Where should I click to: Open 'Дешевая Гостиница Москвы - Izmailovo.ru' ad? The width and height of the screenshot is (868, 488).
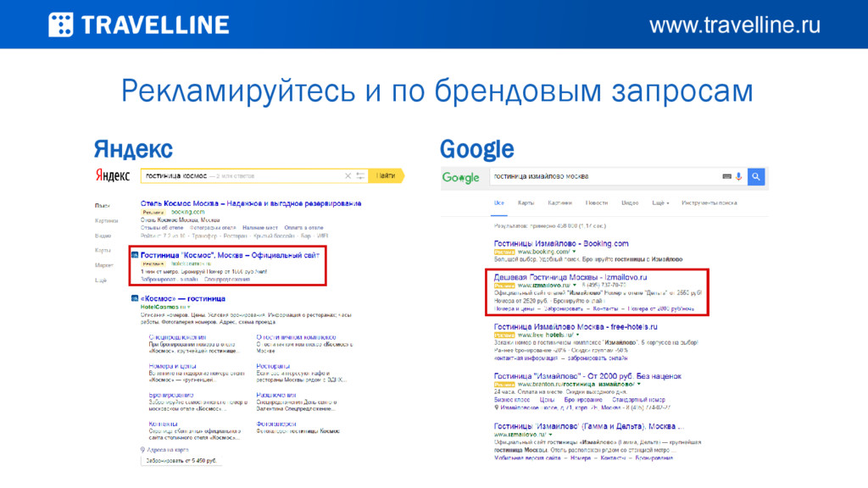point(570,277)
